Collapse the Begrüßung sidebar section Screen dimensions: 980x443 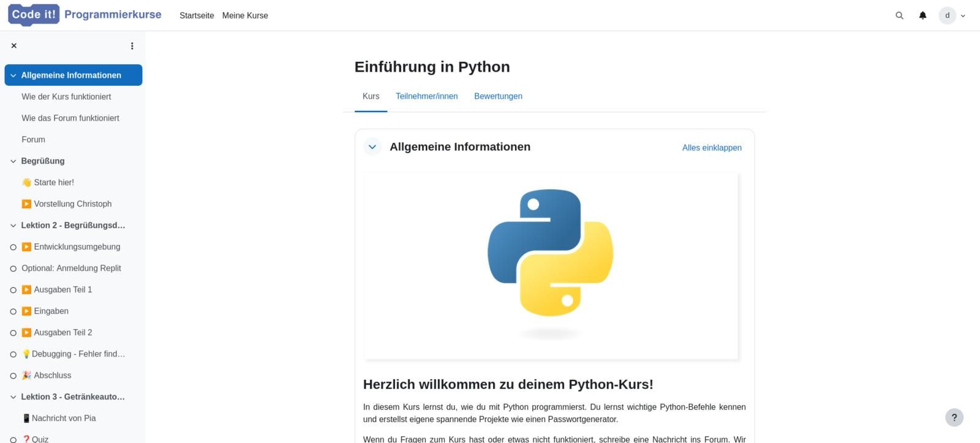pos(13,161)
